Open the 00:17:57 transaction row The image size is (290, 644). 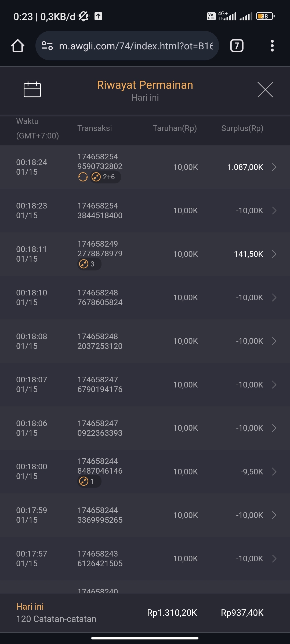[x=100, y=558]
